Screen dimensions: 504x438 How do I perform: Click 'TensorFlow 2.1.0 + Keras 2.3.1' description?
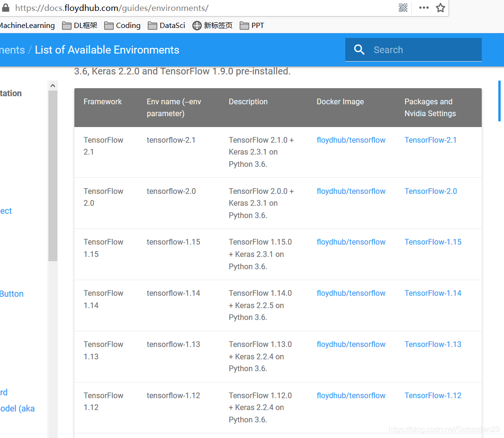click(x=261, y=152)
